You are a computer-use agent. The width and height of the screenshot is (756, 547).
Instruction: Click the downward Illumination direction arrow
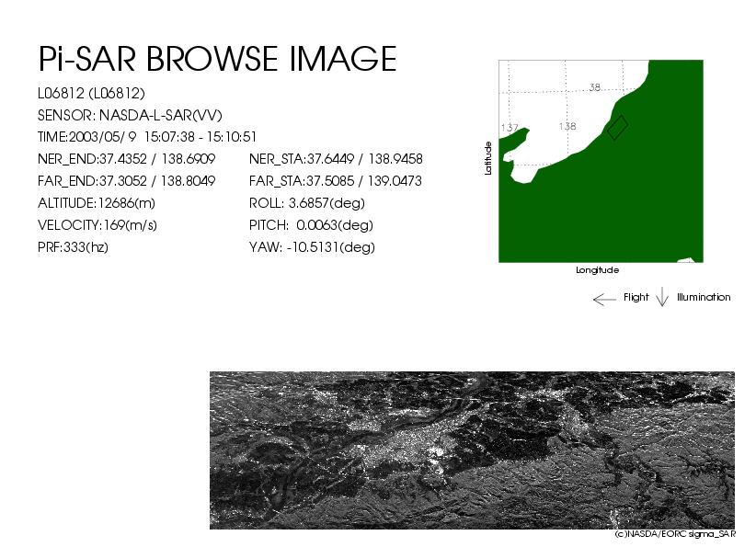click(x=662, y=297)
